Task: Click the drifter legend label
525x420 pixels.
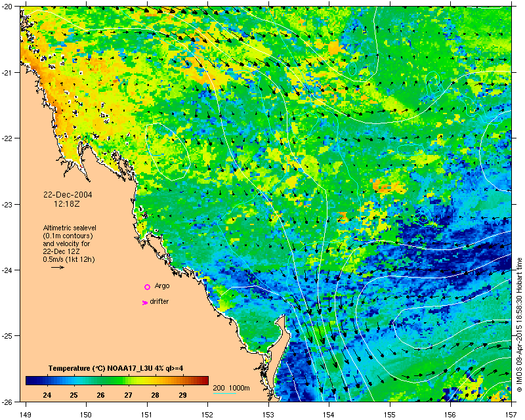Action: click(159, 301)
